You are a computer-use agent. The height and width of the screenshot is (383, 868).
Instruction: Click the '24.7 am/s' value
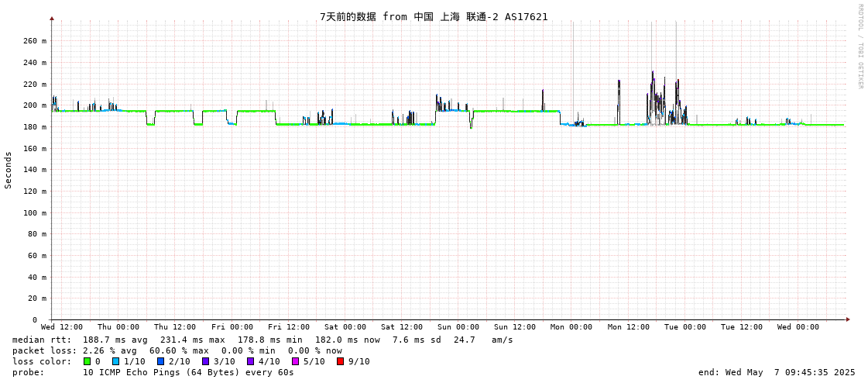coord(483,340)
